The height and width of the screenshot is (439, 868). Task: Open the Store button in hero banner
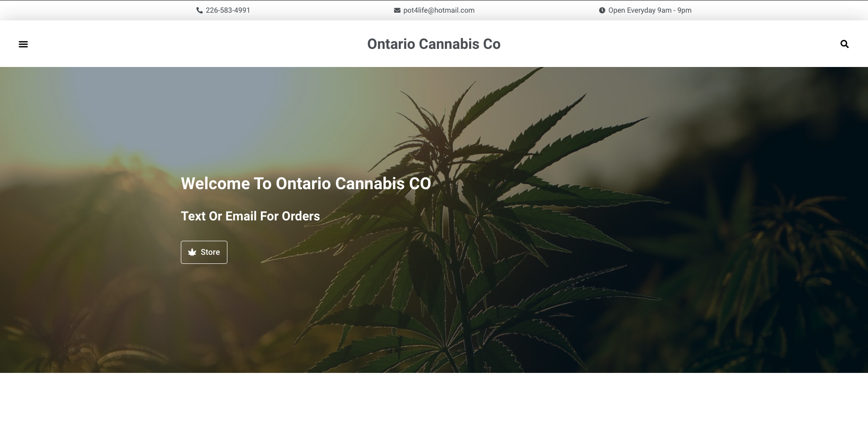[x=204, y=252]
